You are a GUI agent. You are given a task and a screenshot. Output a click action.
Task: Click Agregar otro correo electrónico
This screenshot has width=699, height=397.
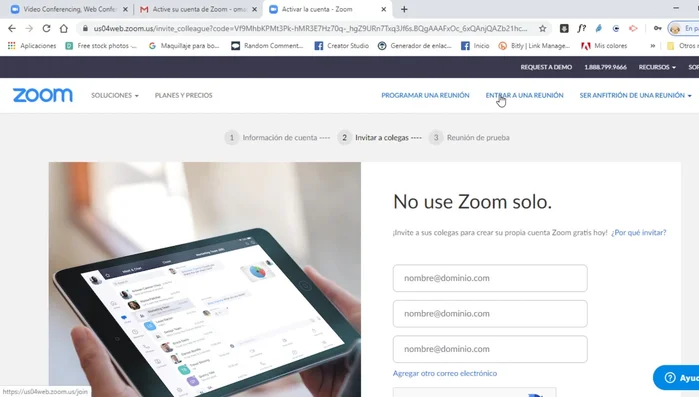[445, 373]
